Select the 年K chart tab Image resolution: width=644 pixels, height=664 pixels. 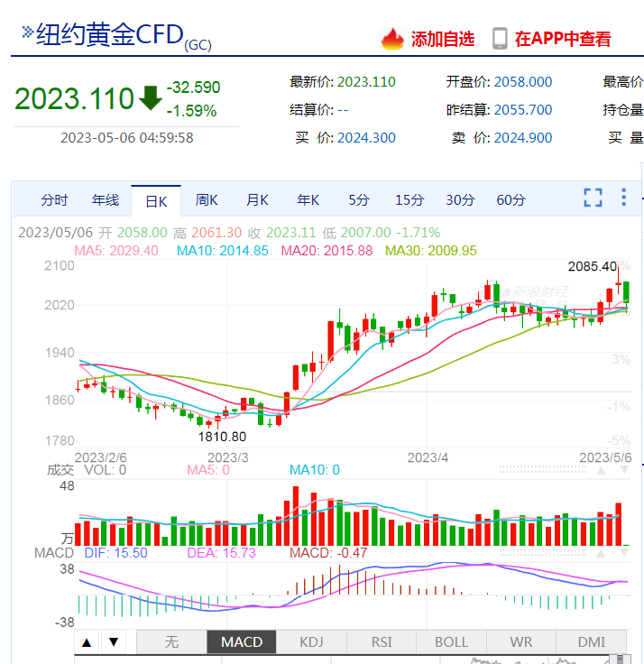click(x=308, y=200)
